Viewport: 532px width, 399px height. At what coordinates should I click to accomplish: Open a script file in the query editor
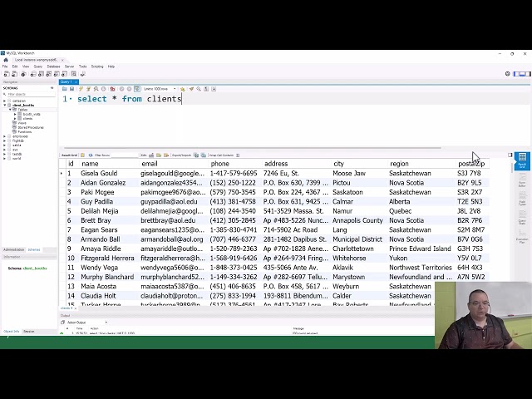(x=65, y=89)
